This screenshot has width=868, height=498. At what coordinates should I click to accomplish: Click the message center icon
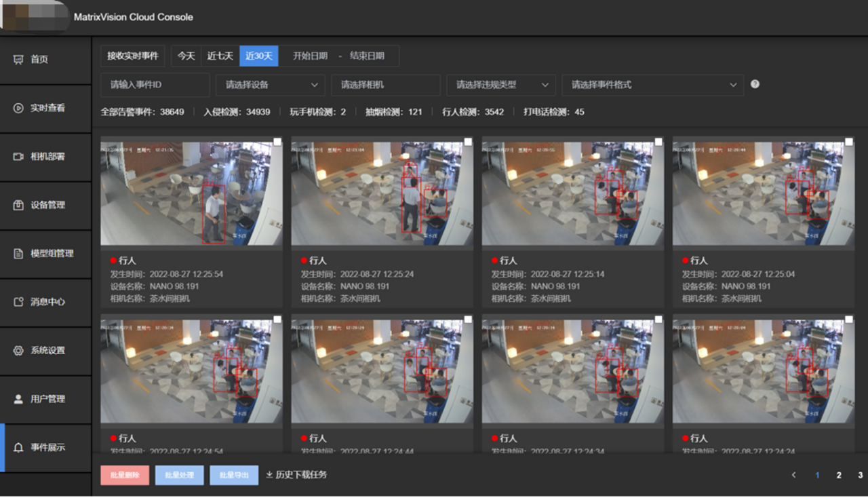[x=18, y=302]
